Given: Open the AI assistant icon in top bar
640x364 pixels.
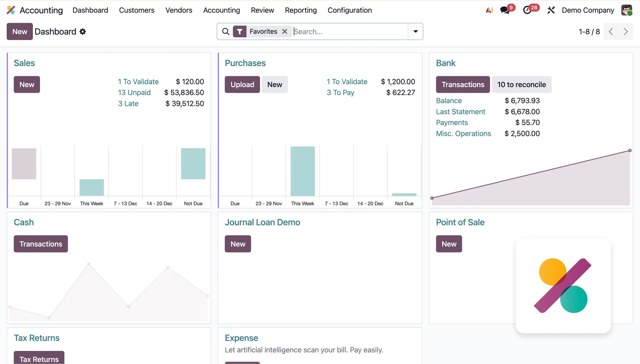Looking at the screenshot, I should pos(489,10).
